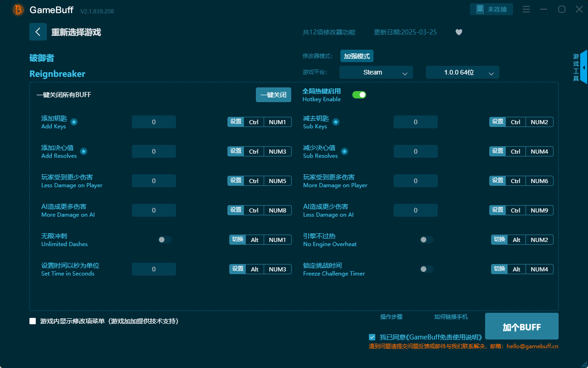This screenshot has width=588, height=368.
Task: Expand the game tools side panel
Action: click(583, 67)
